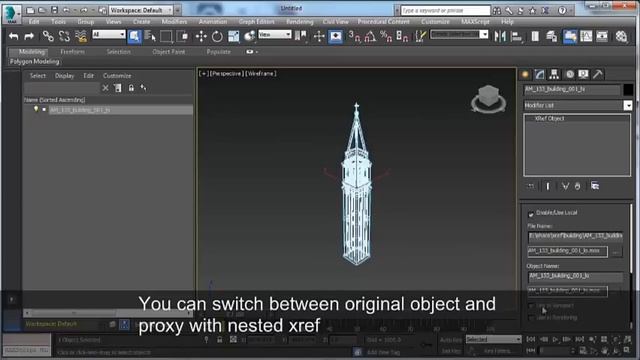Choose the Rectangular Selection Region tool
Image resolution: width=640 pixels, height=360 pixels.
pos(166,36)
